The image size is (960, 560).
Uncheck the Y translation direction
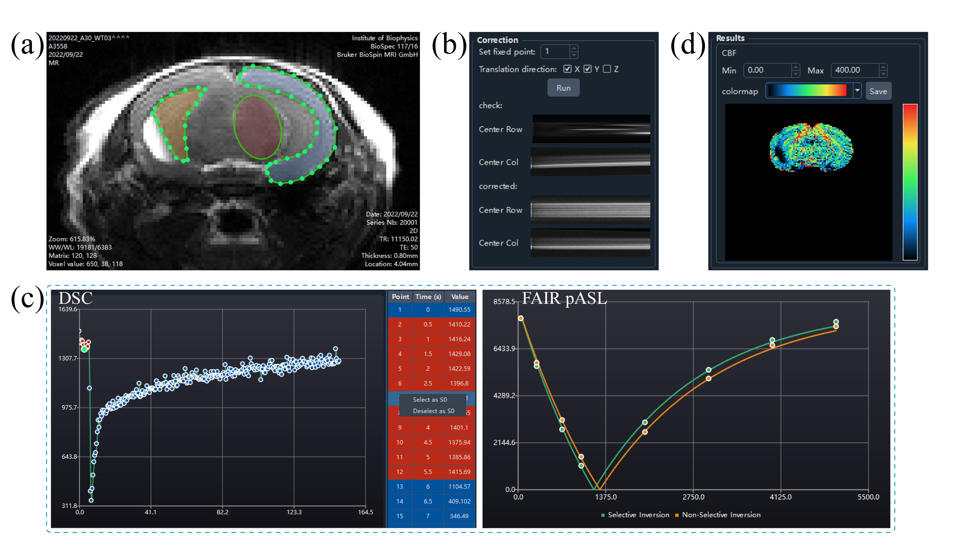tap(587, 69)
